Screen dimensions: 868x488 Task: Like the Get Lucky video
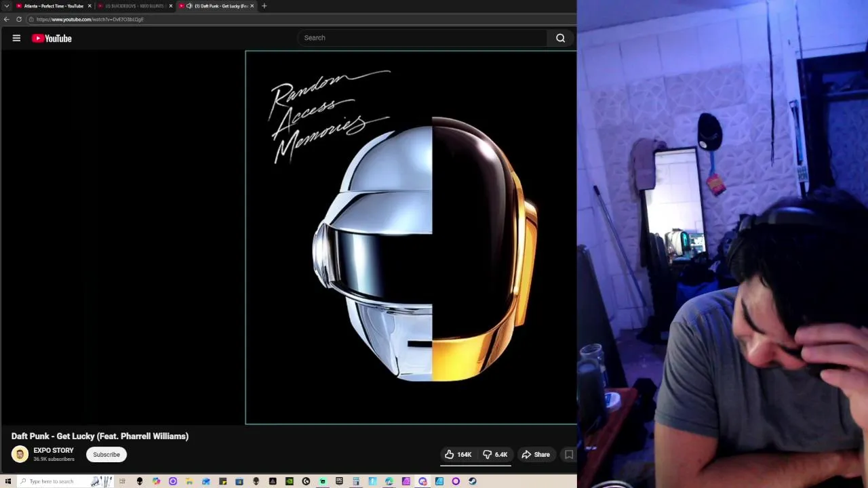[458, 455]
